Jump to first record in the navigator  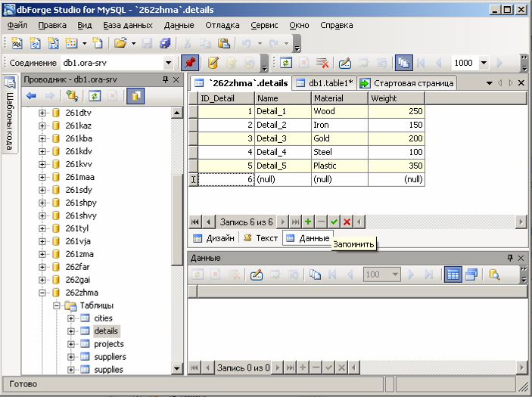(194, 222)
